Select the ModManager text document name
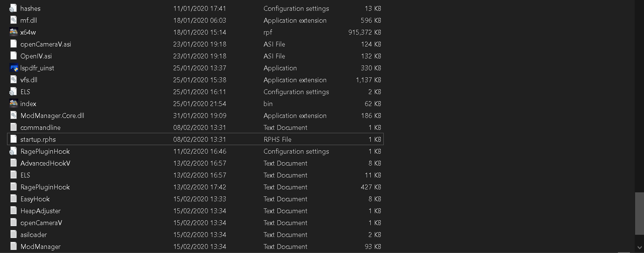This screenshot has width=644, height=253. 40,247
